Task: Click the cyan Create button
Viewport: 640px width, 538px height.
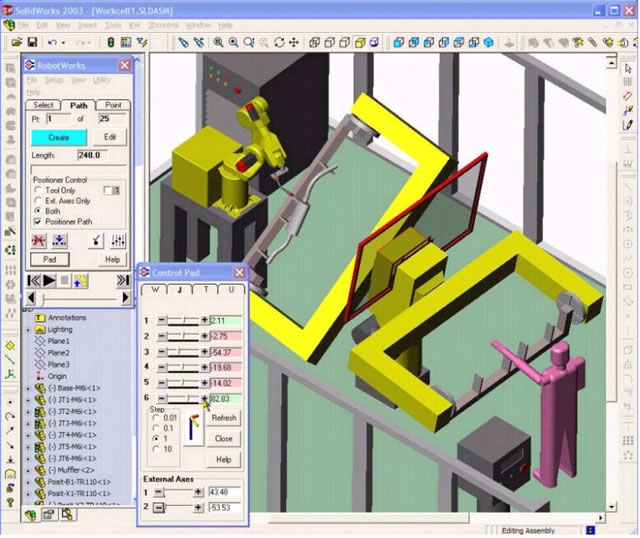Action: click(59, 138)
